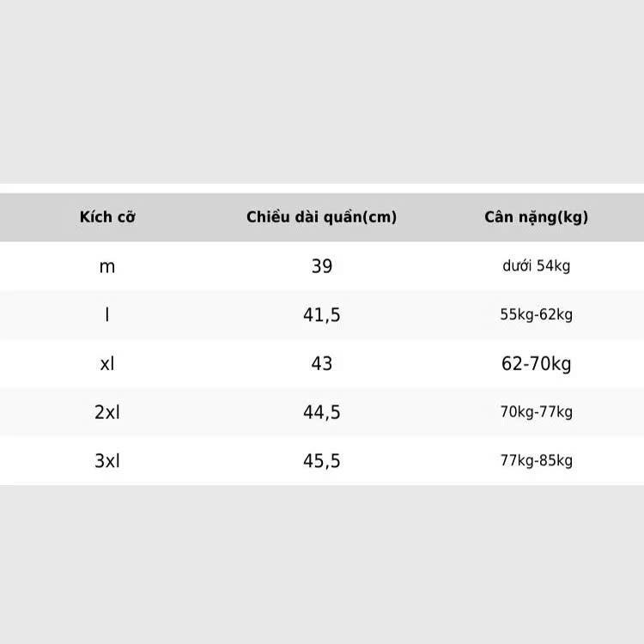This screenshot has height=644, width=644.
Task: Select the size '3xl' cell
Action: pos(107,460)
